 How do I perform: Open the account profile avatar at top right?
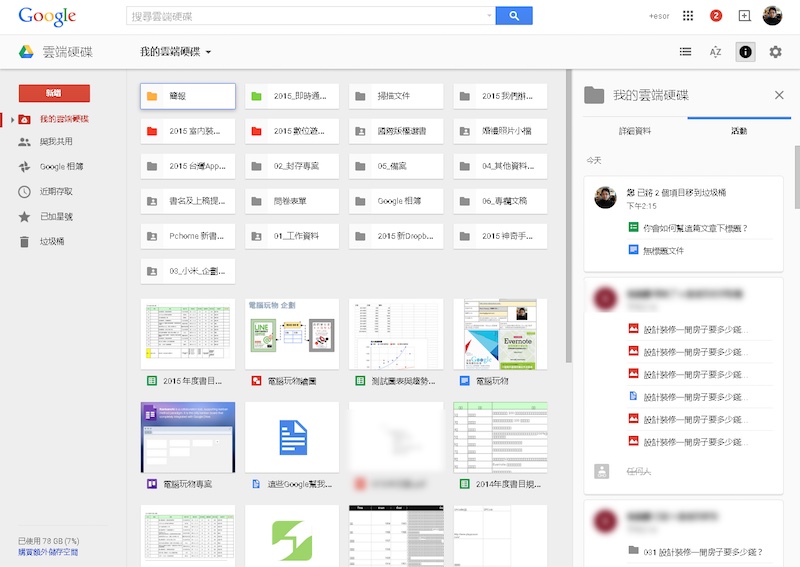tap(772, 16)
